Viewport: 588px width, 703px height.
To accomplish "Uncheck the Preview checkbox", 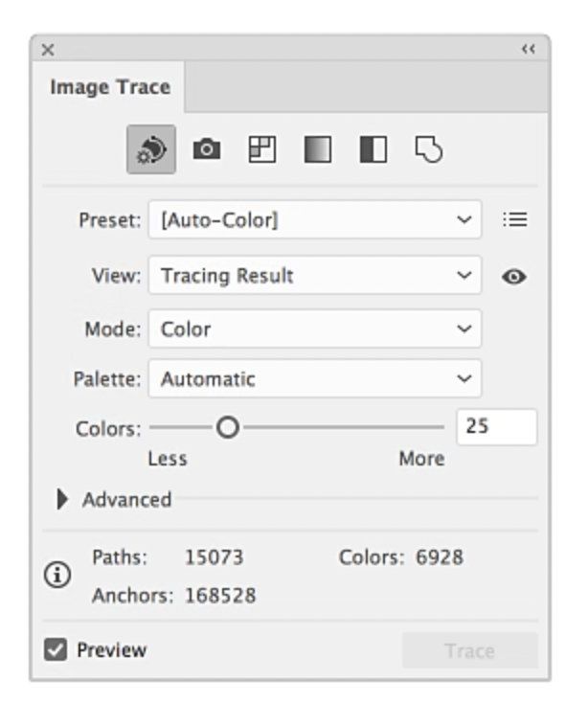I will (x=56, y=649).
